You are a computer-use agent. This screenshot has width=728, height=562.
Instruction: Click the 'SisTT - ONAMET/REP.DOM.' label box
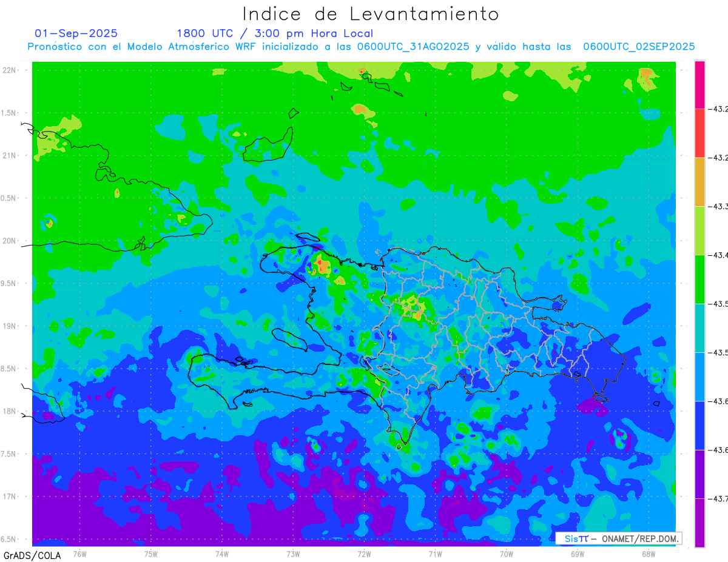coord(619,538)
